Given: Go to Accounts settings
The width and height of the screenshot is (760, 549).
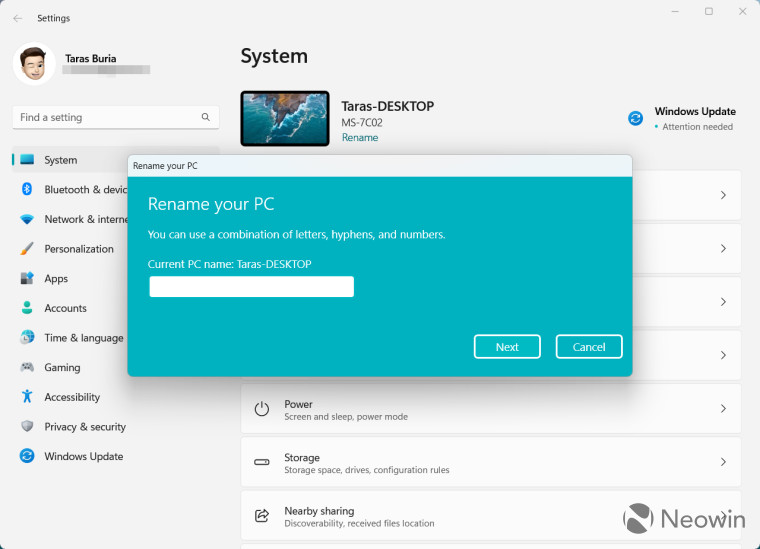Looking at the screenshot, I should pos(70,308).
